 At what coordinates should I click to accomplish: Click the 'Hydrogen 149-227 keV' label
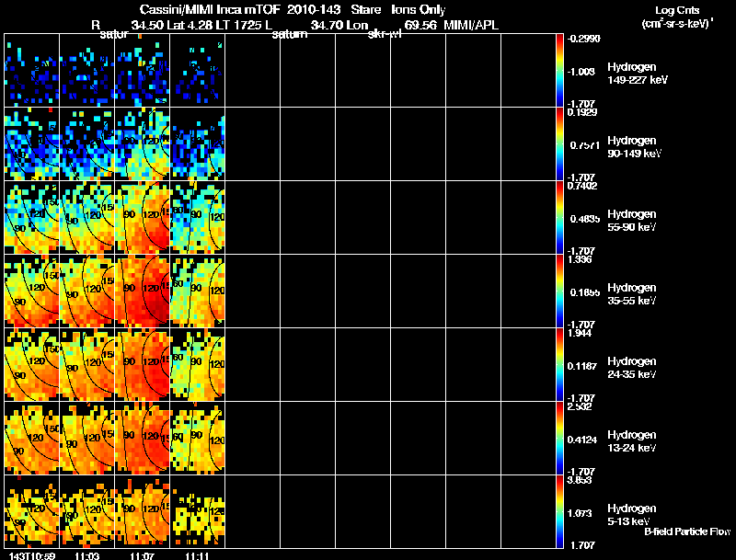tap(638, 74)
